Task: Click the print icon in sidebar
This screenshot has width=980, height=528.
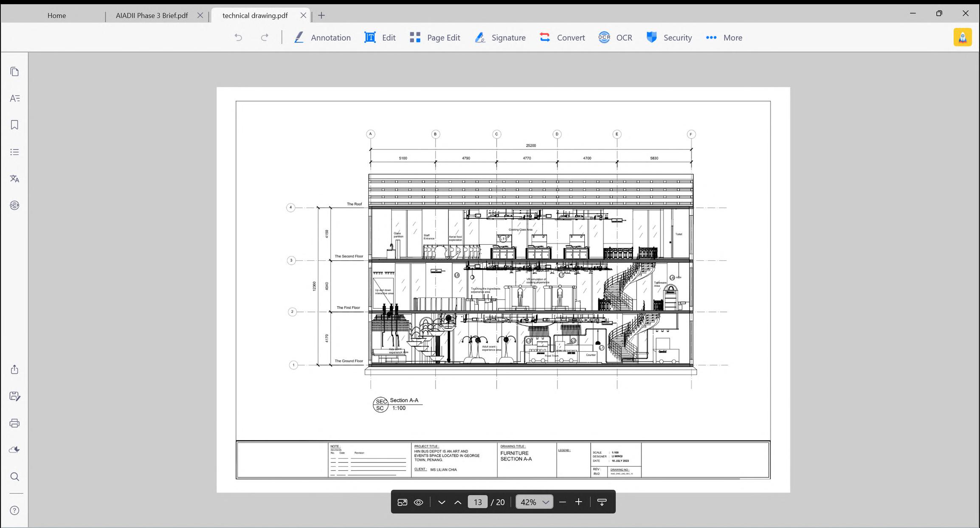Action: click(14, 423)
